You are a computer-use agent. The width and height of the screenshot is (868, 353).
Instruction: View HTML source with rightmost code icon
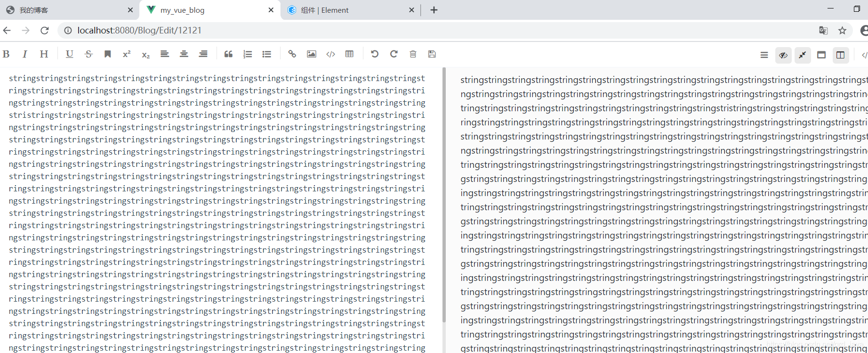click(864, 55)
